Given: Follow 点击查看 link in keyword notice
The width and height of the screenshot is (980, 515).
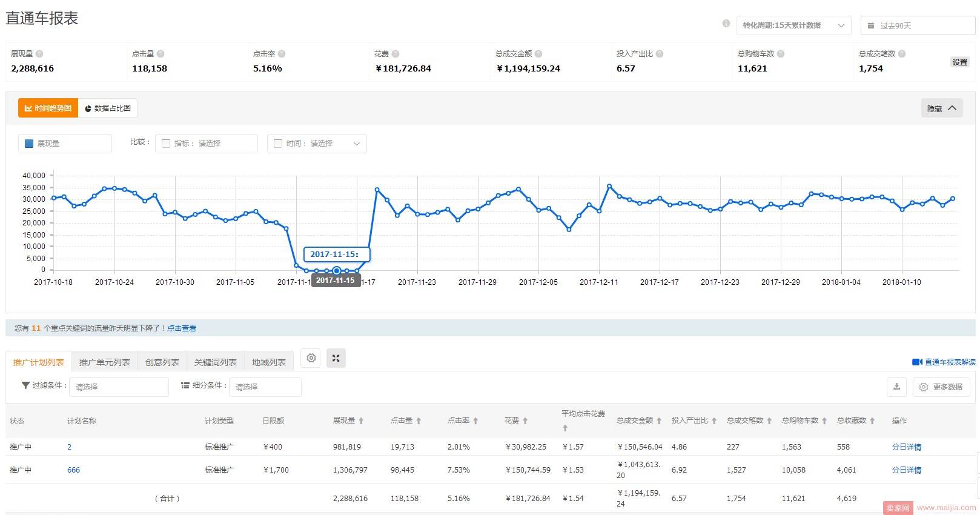Looking at the screenshot, I should 182,328.
